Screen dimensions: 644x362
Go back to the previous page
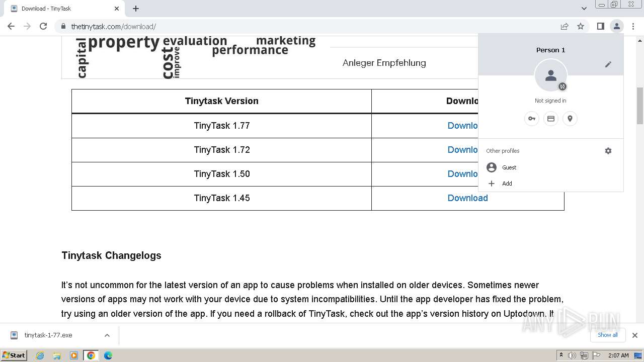coord(11,26)
